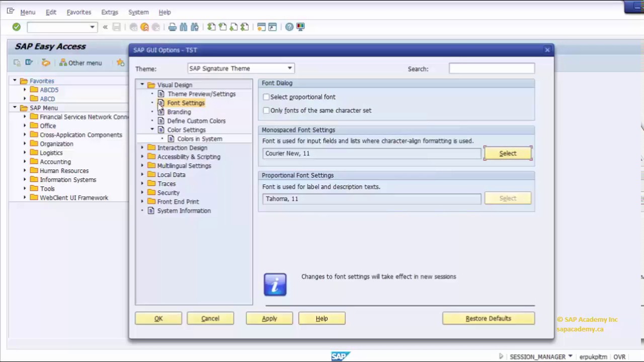The height and width of the screenshot is (362, 644).
Task: Select Branding in the options tree
Action: coord(179,112)
